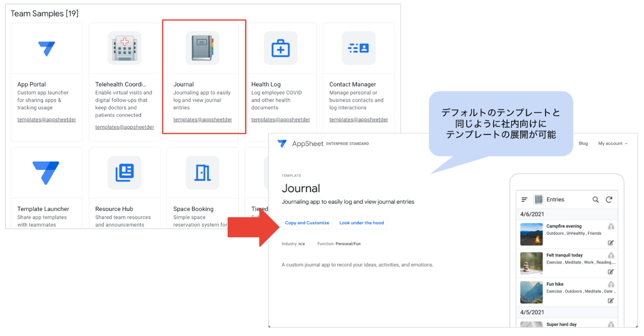Image resolution: width=644 pixels, height=336 pixels.
Task: Click the Resource Hub library icon
Action: 124,173
